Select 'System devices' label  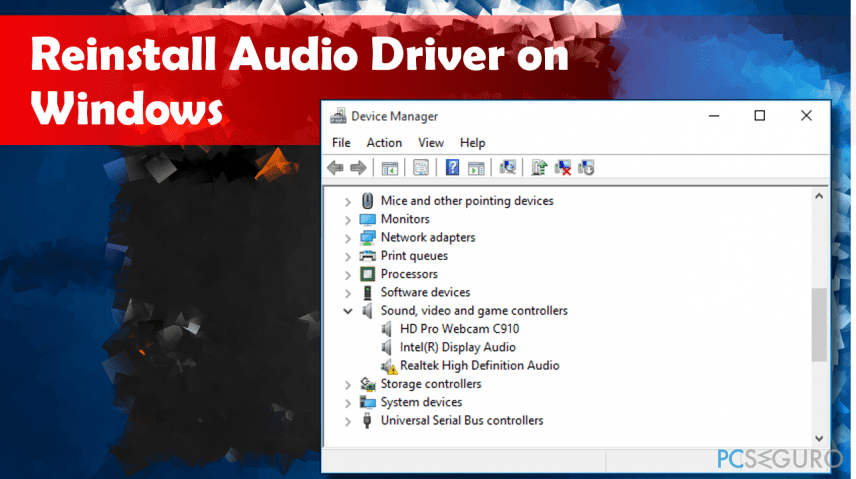[x=421, y=402]
